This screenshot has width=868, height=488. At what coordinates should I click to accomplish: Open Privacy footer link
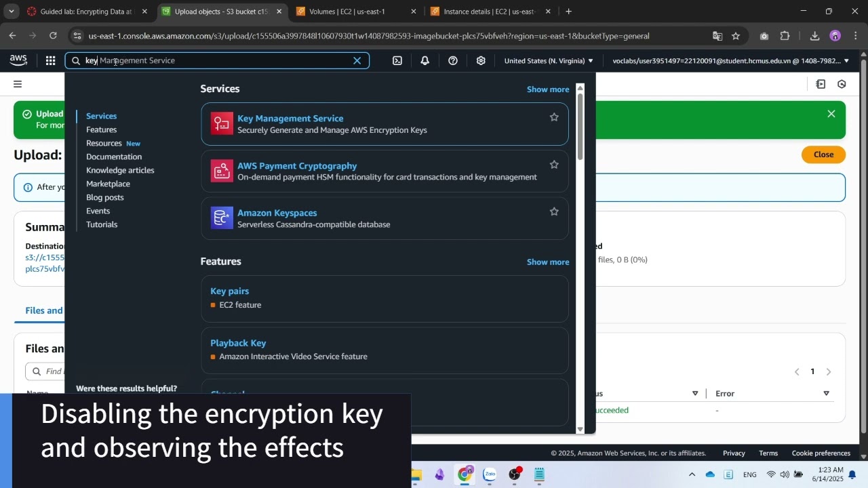click(734, 453)
